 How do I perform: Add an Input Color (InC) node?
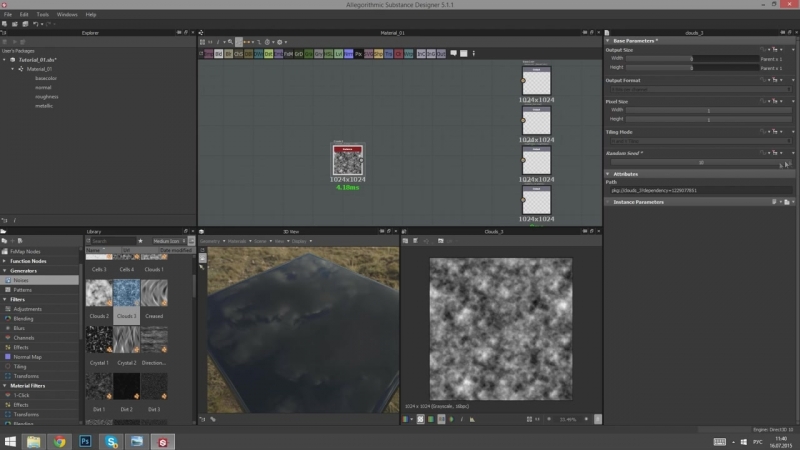click(x=421, y=54)
